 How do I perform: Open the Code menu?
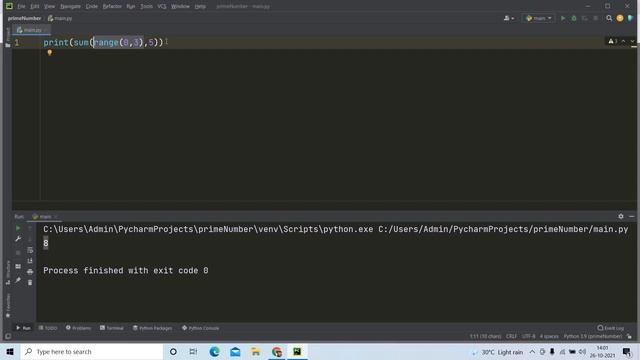91,7
